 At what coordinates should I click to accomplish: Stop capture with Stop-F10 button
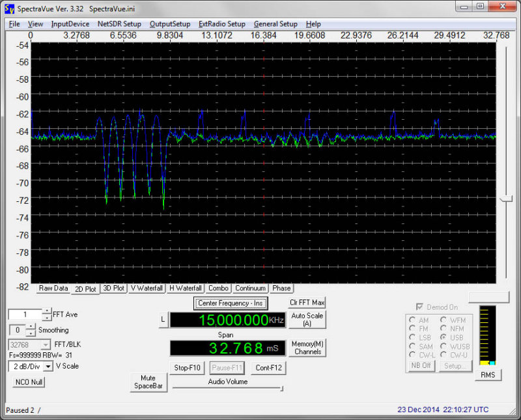click(187, 368)
